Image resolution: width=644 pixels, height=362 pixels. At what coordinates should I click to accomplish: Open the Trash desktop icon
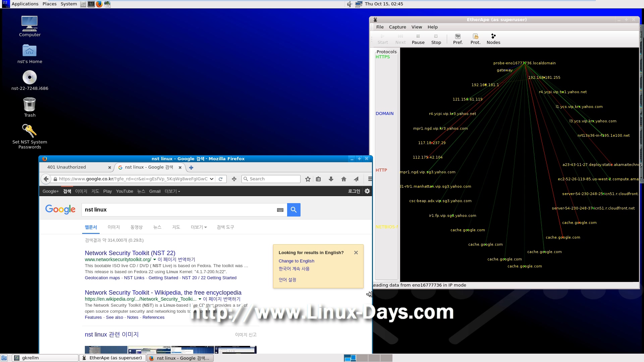point(30,107)
